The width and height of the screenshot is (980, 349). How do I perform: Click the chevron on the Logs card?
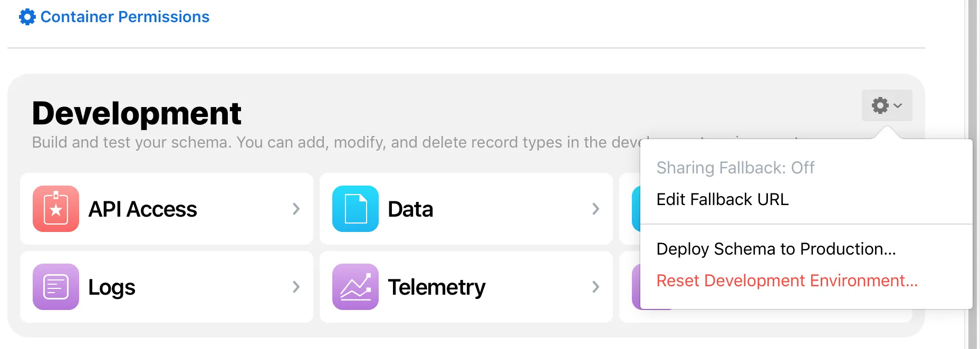coord(296,287)
